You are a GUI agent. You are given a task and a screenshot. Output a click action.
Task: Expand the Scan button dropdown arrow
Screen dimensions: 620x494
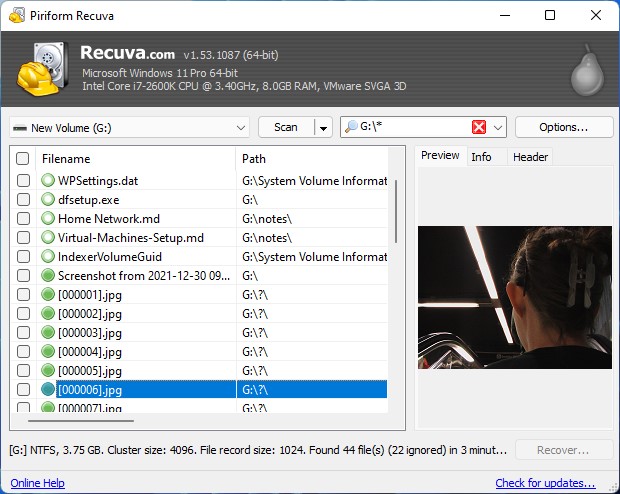[x=322, y=127]
